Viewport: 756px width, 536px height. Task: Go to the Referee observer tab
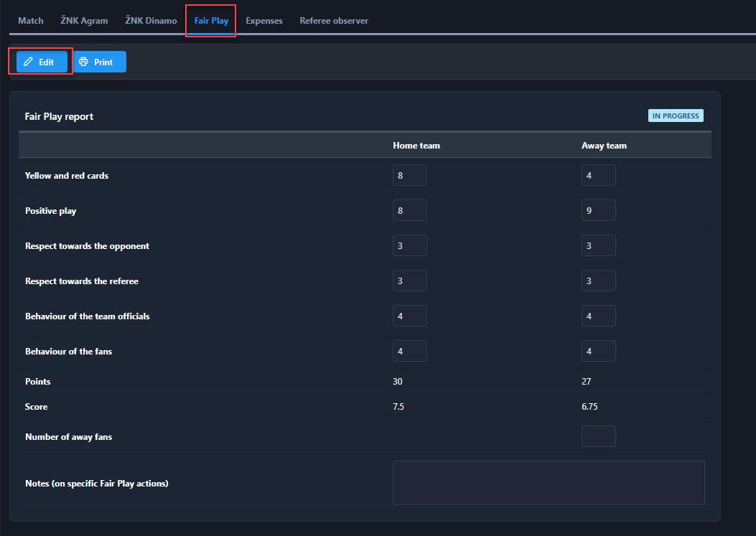(334, 21)
